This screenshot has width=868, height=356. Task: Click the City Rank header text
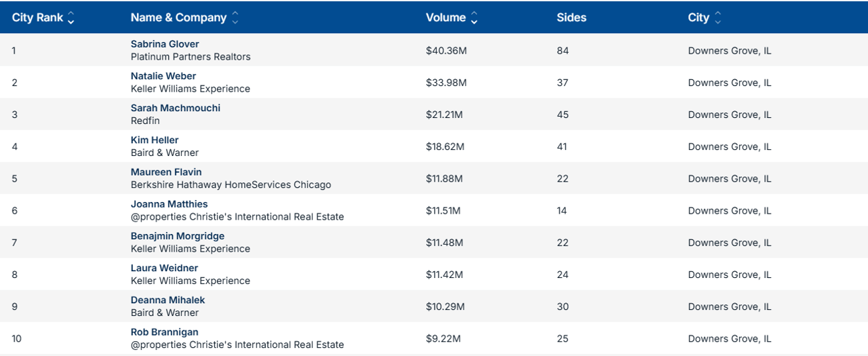[x=37, y=18]
